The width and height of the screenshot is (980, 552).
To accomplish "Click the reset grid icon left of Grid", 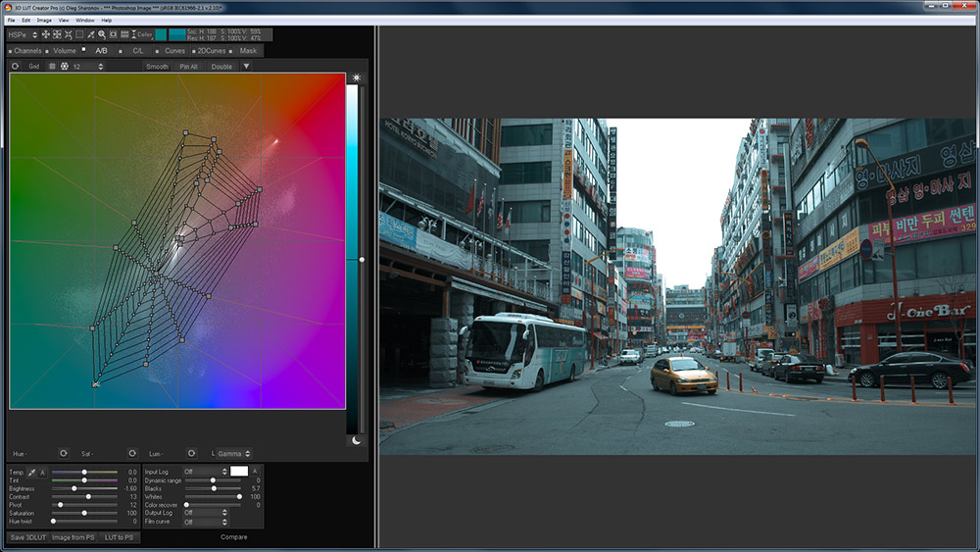I will (15, 67).
